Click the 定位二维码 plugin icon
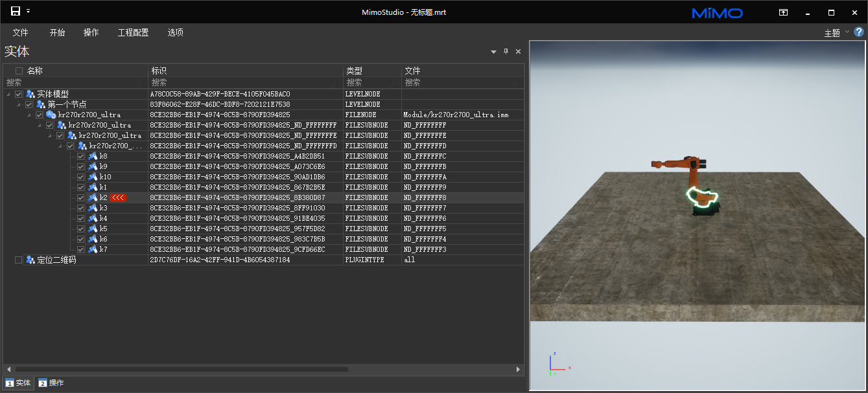The width and height of the screenshot is (868, 393). [x=30, y=260]
